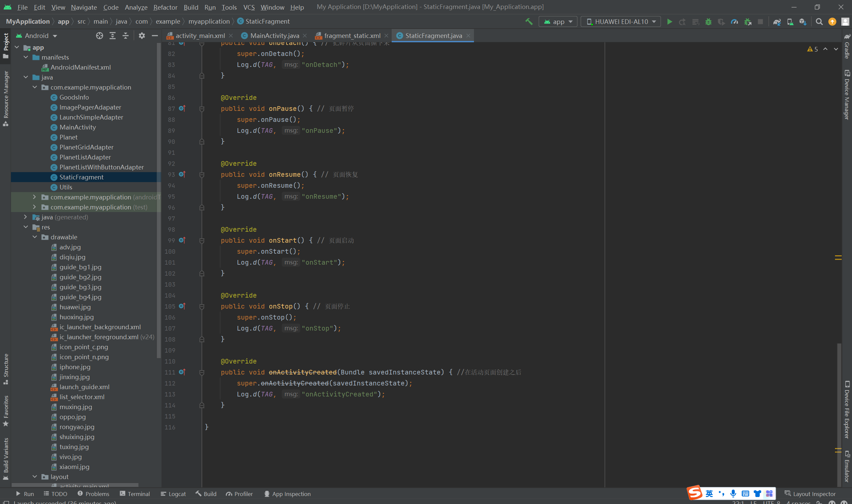Click the Select Opened File target icon

99,36
